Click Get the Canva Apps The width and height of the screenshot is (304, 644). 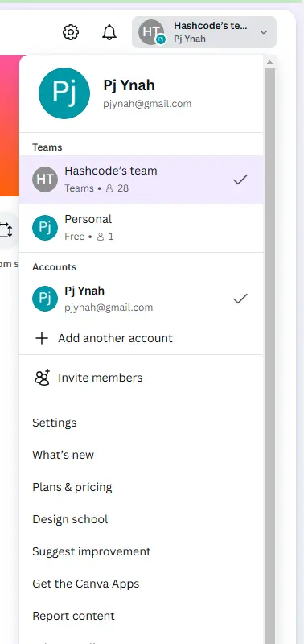[86, 584]
